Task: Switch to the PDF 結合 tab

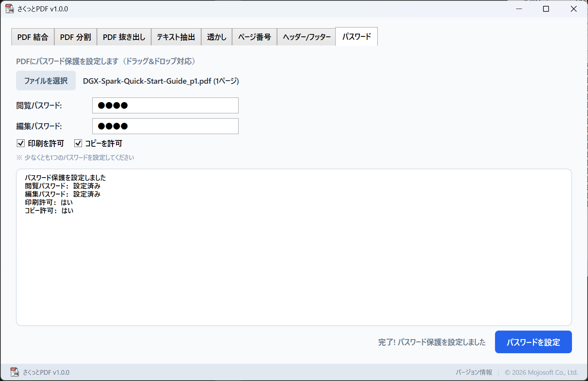Action: point(32,36)
